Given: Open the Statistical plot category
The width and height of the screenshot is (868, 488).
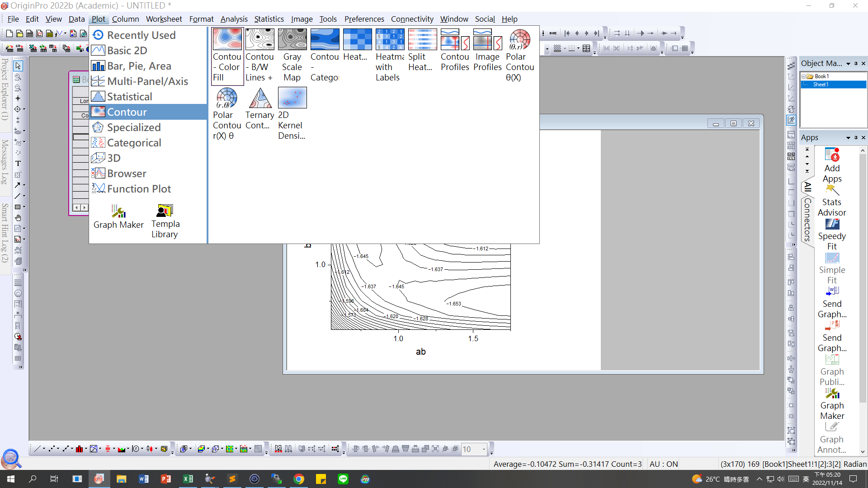Looking at the screenshot, I should 149,97.
